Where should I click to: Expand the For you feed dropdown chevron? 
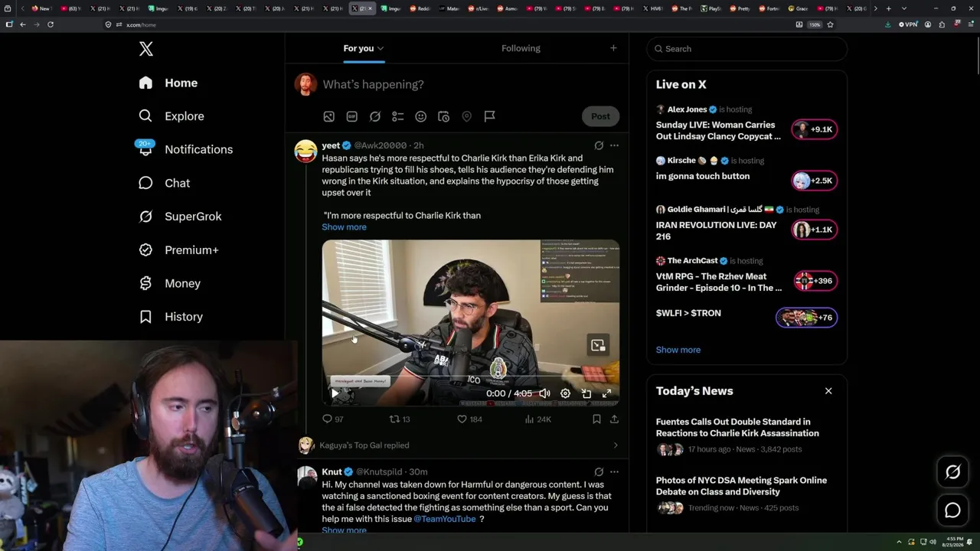pos(381,49)
